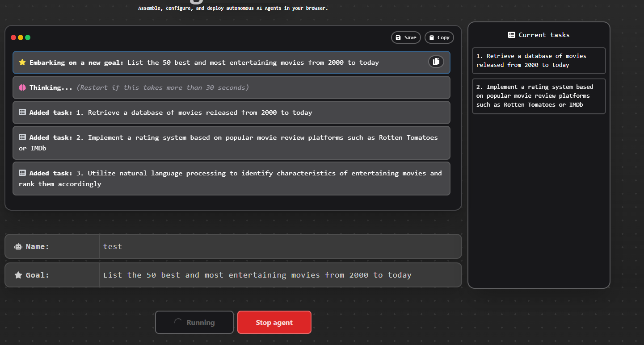Click the Assemble, configure, and deploy tagline
Screen dimensions: 644x345
(x=233, y=8)
